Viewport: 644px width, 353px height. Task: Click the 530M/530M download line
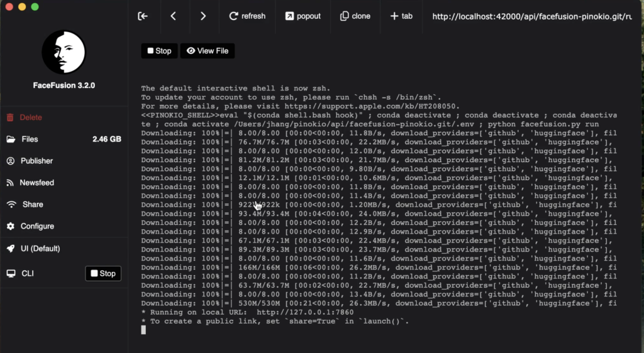tap(379, 303)
